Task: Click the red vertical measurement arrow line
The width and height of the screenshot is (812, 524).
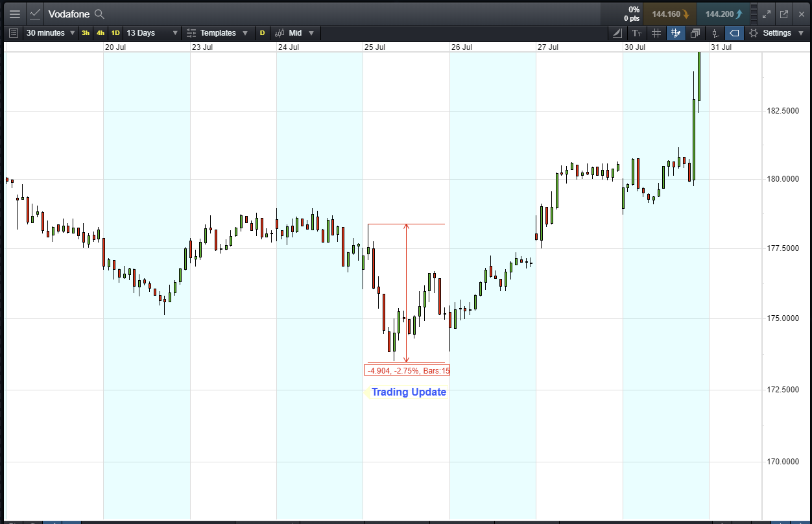Action: (x=407, y=293)
